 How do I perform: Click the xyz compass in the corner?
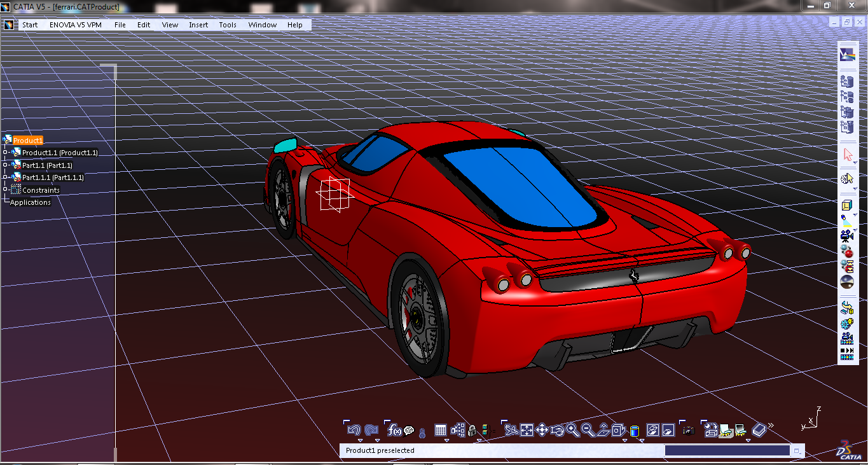point(812,417)
